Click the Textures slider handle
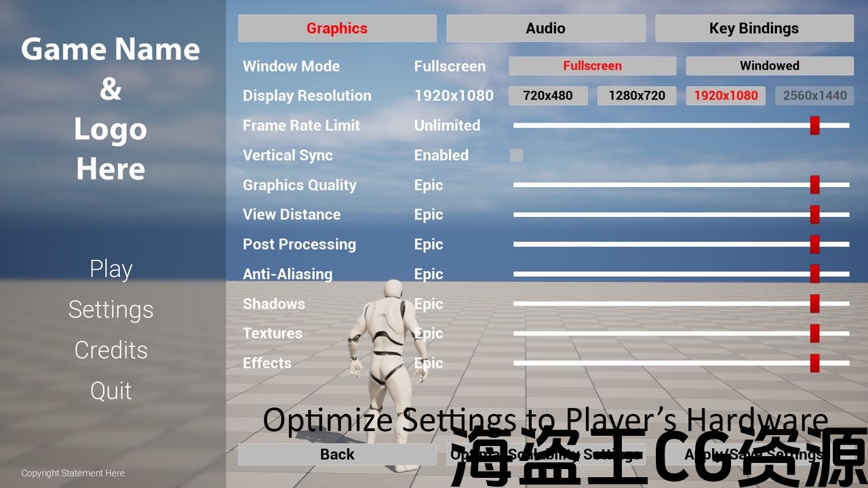Image resolution: width=868 pixels, height=488 pixels. click(814, 333)
